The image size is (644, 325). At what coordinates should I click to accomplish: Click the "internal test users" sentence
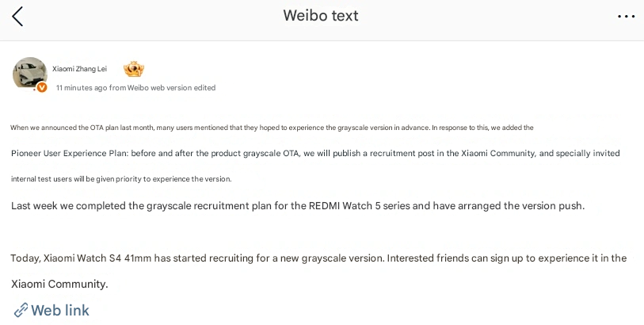click(121, 179)
